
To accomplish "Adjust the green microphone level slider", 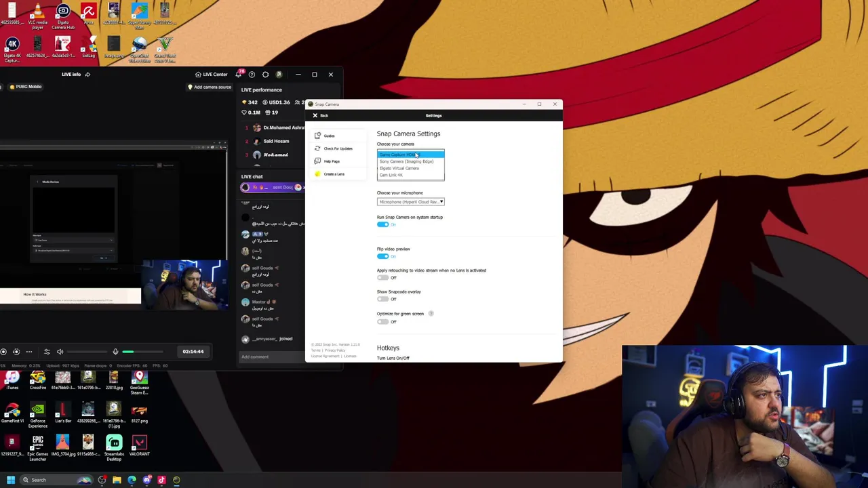I will click(142, 352).
